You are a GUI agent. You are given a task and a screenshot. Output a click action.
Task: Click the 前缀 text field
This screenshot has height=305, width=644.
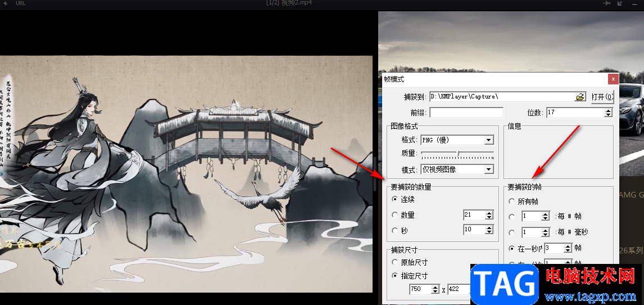[466, 113]
